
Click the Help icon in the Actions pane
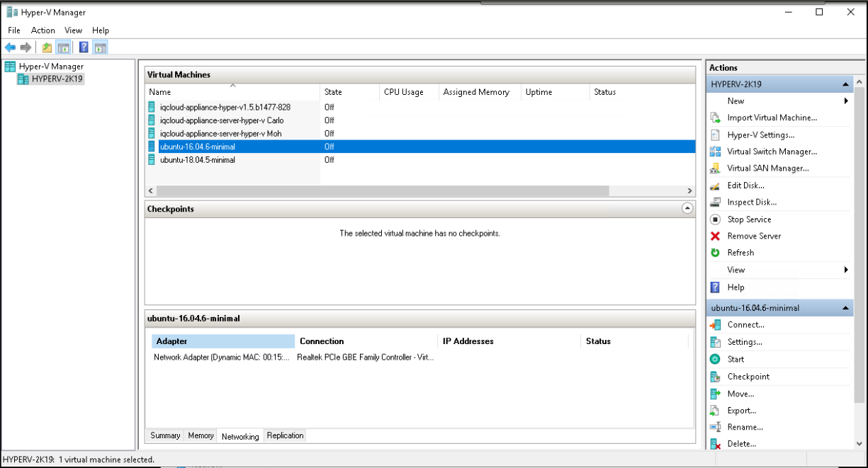715,287
